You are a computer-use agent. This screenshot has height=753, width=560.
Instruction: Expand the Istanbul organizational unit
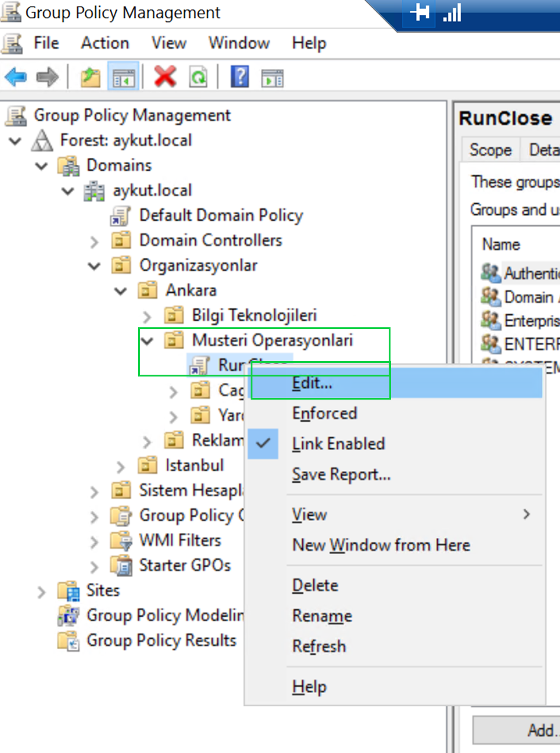(121, 467)
